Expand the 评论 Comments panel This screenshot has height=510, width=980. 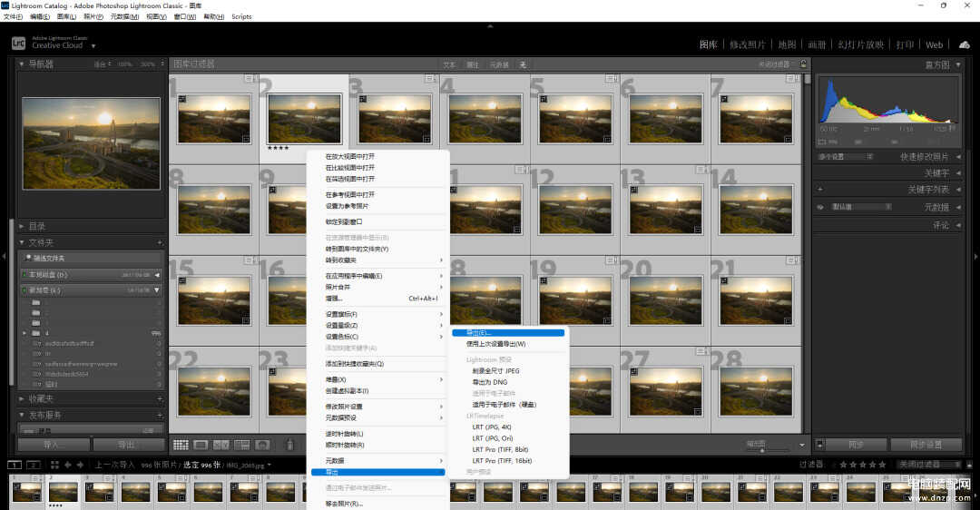pyautogui.click(x=959, y=225)
